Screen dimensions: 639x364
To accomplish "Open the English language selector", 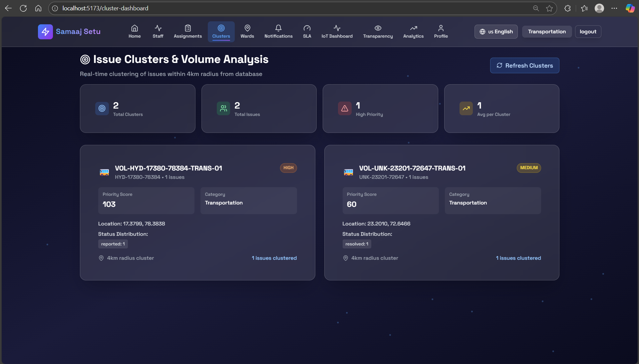I will [x=496, y=32].
